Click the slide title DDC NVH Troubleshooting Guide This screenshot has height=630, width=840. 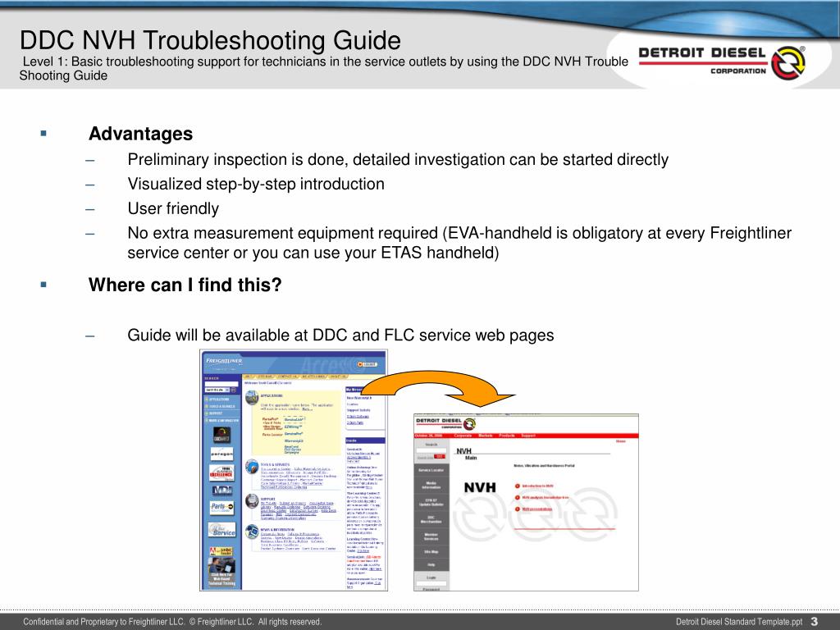tap(210, 41)
